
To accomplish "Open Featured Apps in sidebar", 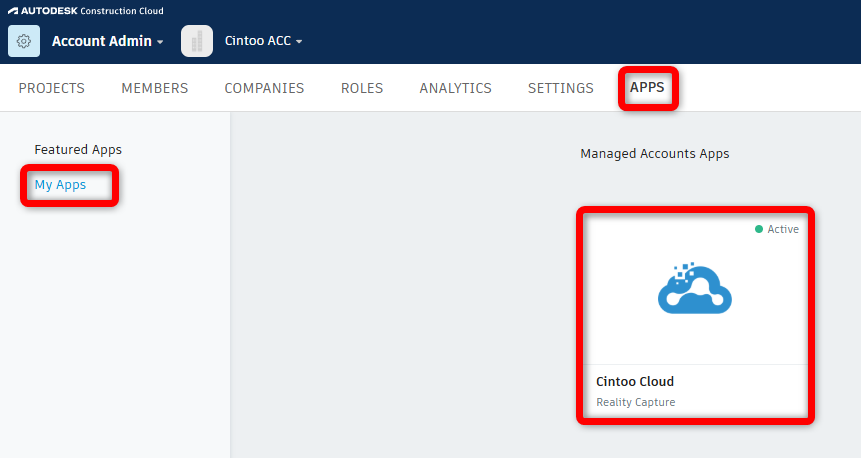I will tap(78, 150).
